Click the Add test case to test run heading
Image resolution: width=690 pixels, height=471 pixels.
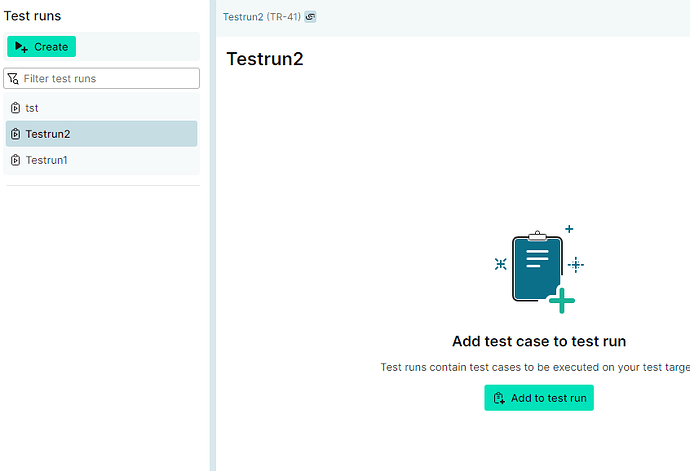point(539,341)
